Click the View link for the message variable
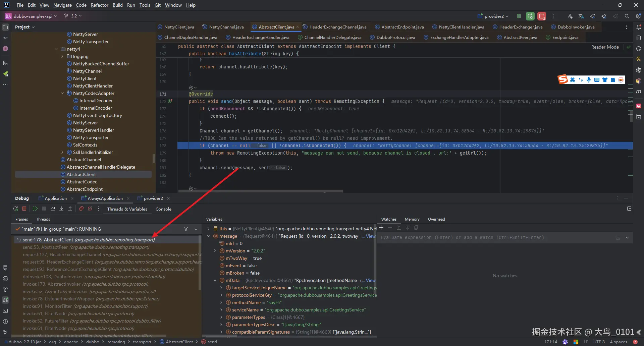 point(370,236)
